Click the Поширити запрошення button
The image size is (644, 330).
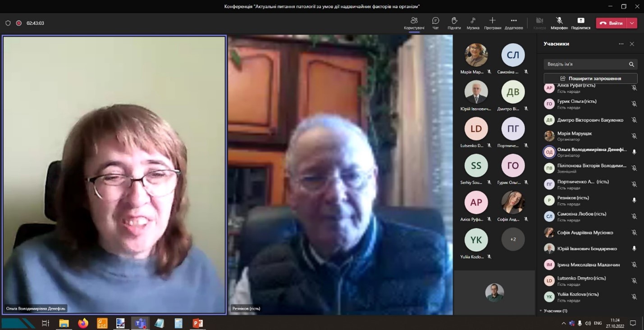coord(590,78)
